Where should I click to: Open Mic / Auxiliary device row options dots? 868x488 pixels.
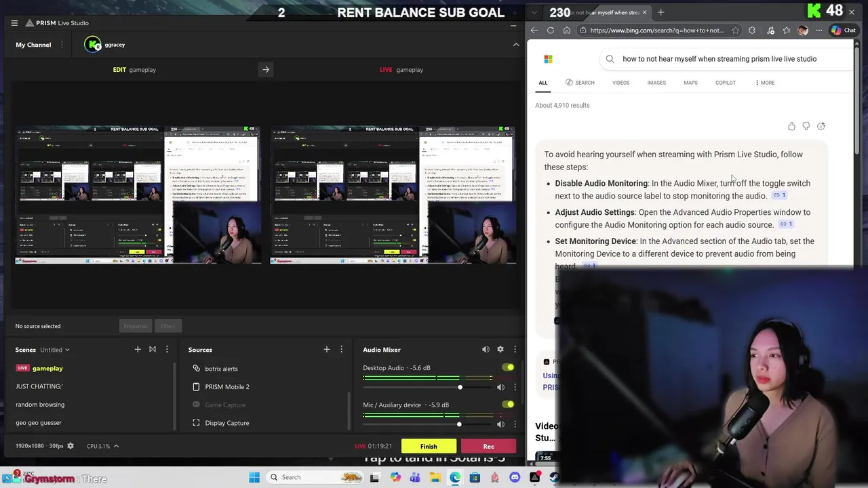pos(515,424)
